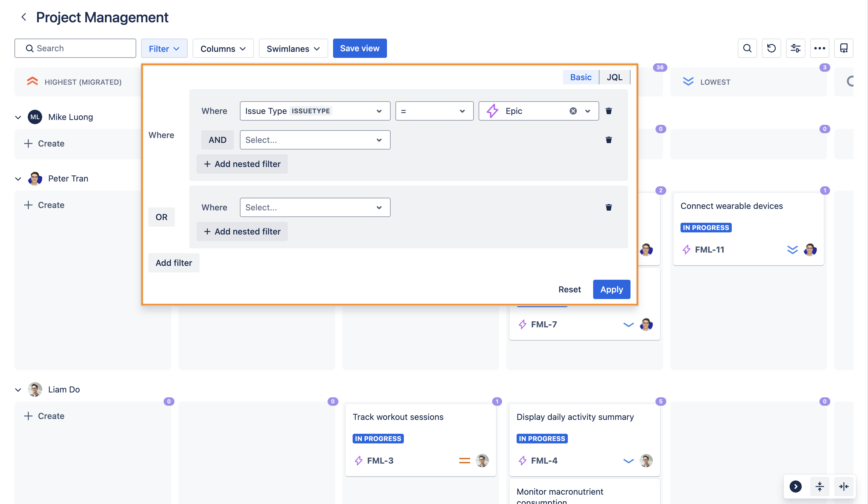Image resolution: width=868 pixels, height=504 pixels.
Task: Switch to the JQL tab
Action: 614,77
